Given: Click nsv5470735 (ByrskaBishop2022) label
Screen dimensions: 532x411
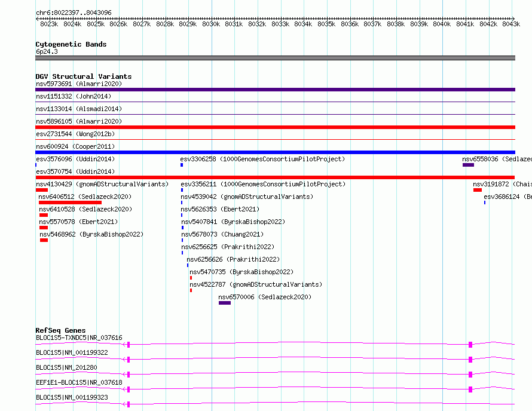Looking at the screenshot, I should [241, 272].
